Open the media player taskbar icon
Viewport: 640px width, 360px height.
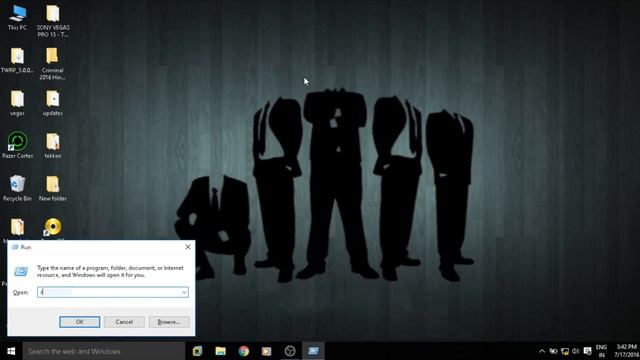tap(267, 351)
